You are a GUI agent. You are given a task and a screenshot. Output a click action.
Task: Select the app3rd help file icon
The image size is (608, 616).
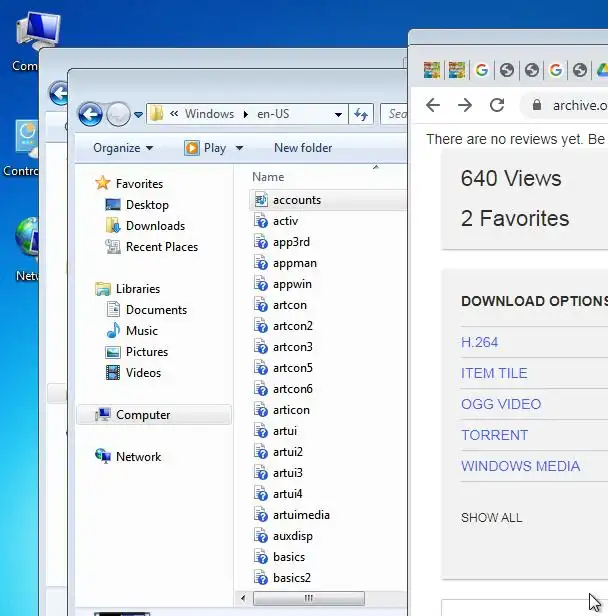(x=261, y=242)
